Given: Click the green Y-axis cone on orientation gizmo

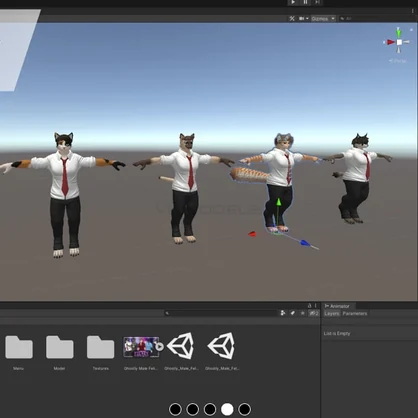Looking at the screenshot, I should click(x=398, y=33).
